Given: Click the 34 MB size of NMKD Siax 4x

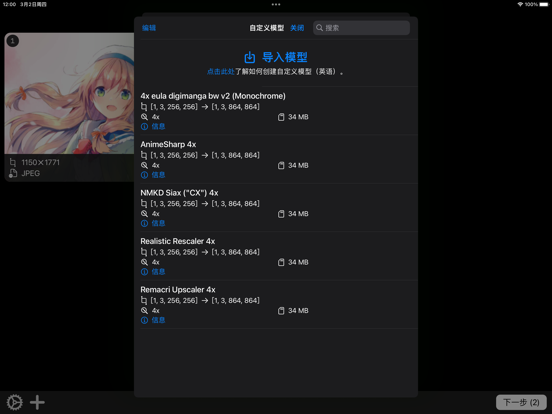Looking at the screenshot, I should 298,214.
